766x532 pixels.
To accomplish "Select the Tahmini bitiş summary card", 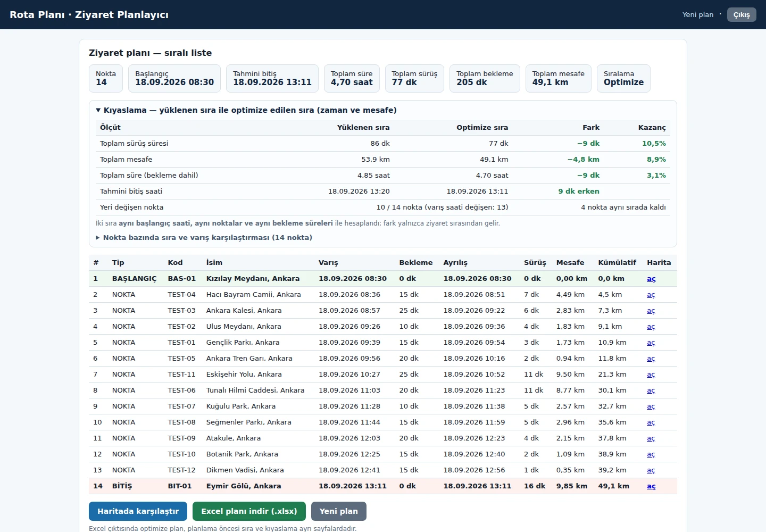I will [272, 78].
